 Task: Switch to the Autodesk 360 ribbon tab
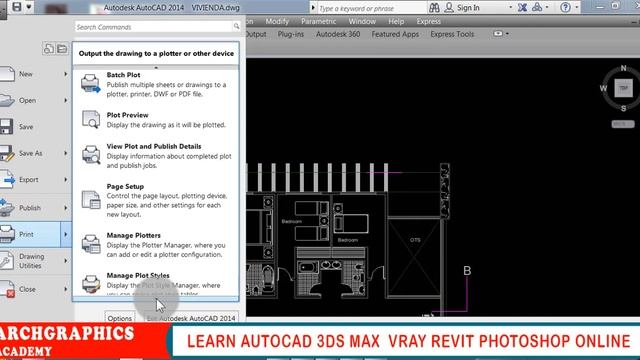(x=338, y=34)
